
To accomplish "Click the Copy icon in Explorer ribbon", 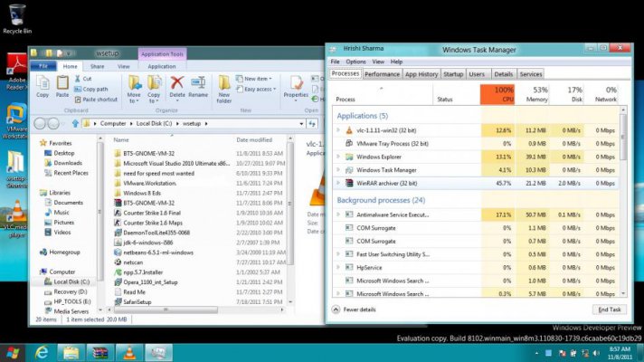I will point(43,87).
